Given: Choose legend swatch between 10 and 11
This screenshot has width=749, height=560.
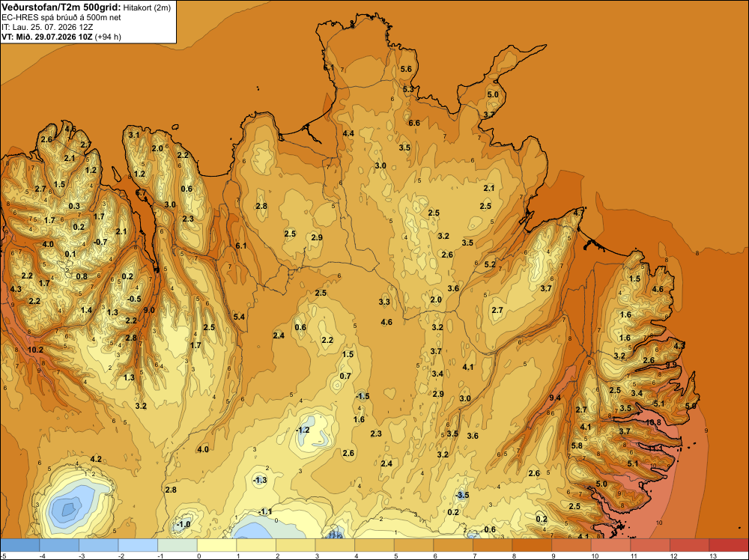Looking at the screenshot, I should point(610,545).
